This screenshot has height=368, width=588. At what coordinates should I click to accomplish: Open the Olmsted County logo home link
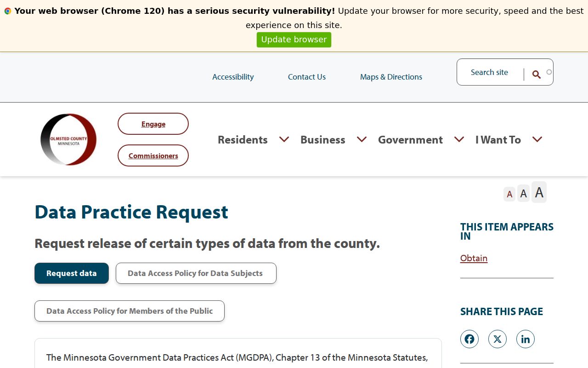tap(68, 139)
